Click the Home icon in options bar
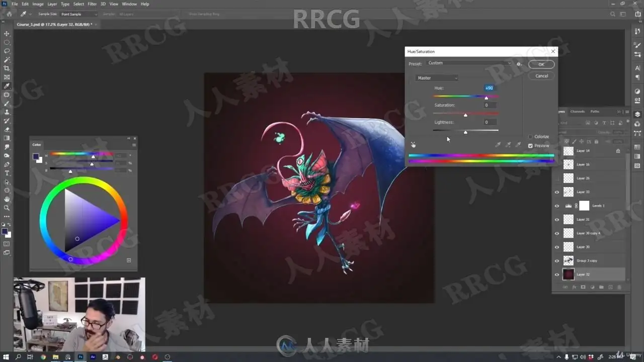 point(9,14)
